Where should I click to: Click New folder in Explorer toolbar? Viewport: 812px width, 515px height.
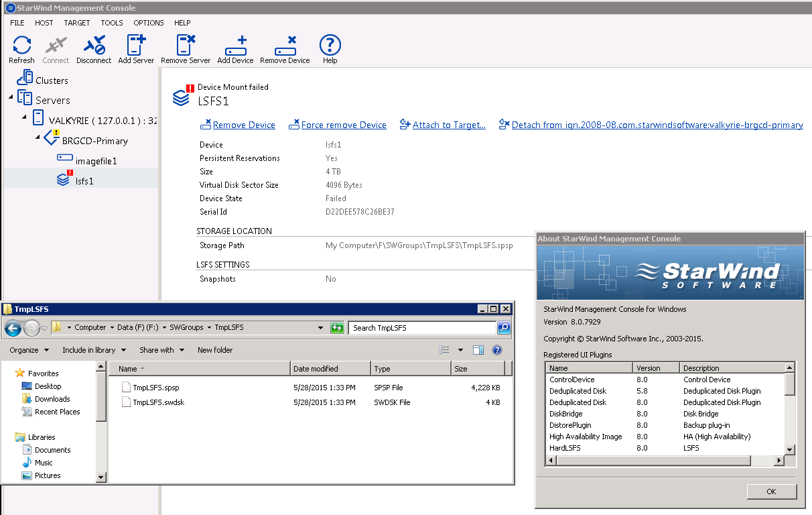point(215,350)
